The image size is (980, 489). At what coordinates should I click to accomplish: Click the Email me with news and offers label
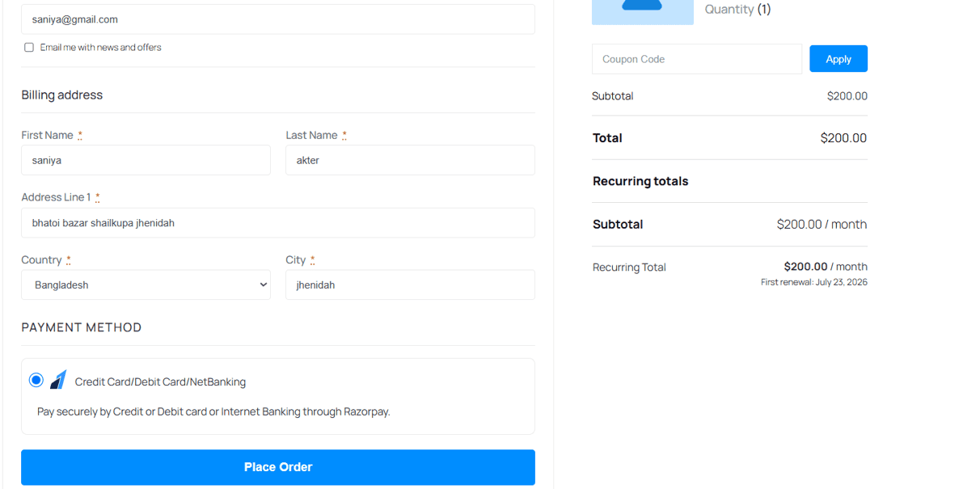tap(100, 48)
